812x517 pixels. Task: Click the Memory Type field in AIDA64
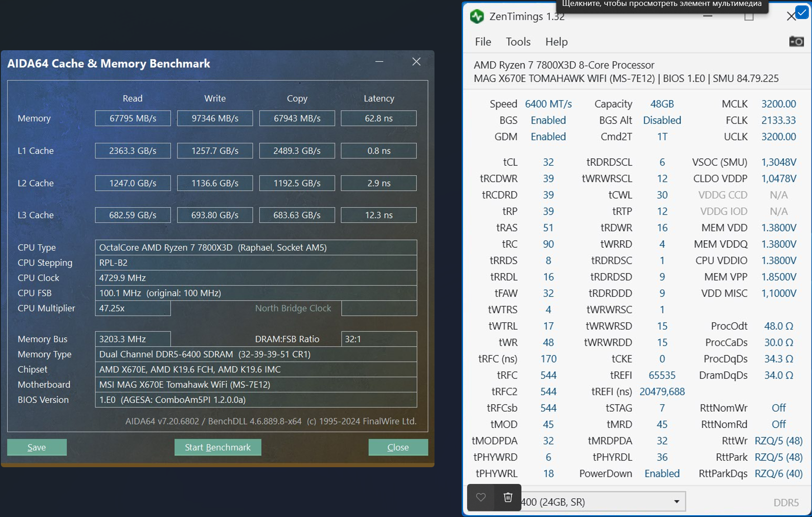click(256, 354)
